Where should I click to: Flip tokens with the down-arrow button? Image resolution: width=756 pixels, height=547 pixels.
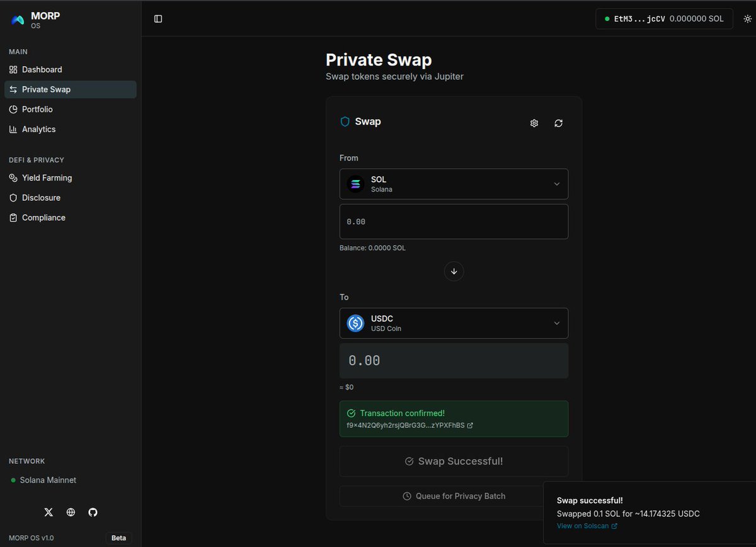(x=454, y=271)
